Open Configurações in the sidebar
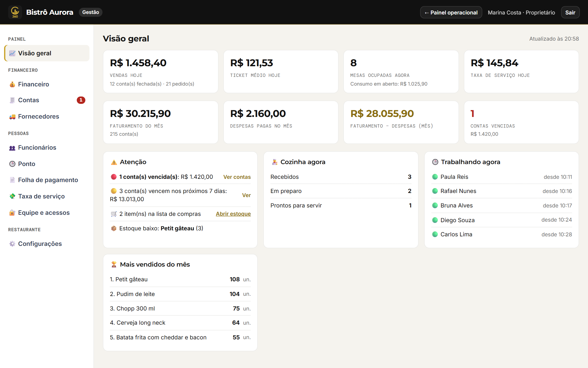The width and height of the screenshot is (588, 368). click(47, 244)
